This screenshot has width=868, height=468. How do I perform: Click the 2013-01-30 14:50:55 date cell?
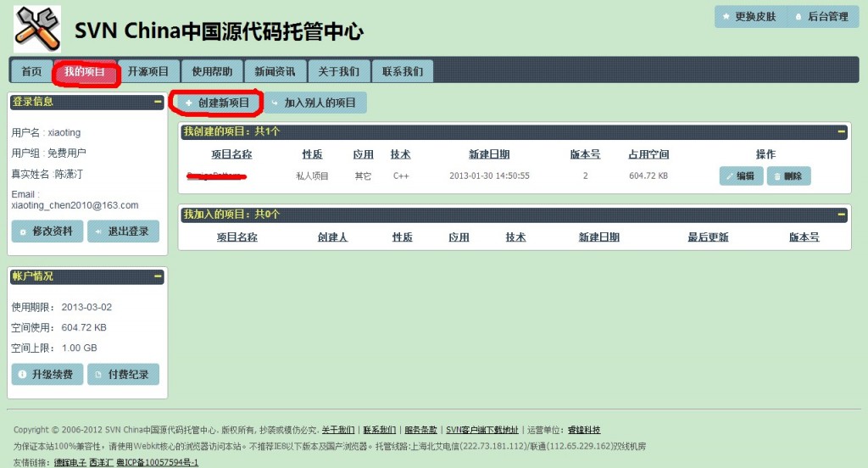[489, 175]
